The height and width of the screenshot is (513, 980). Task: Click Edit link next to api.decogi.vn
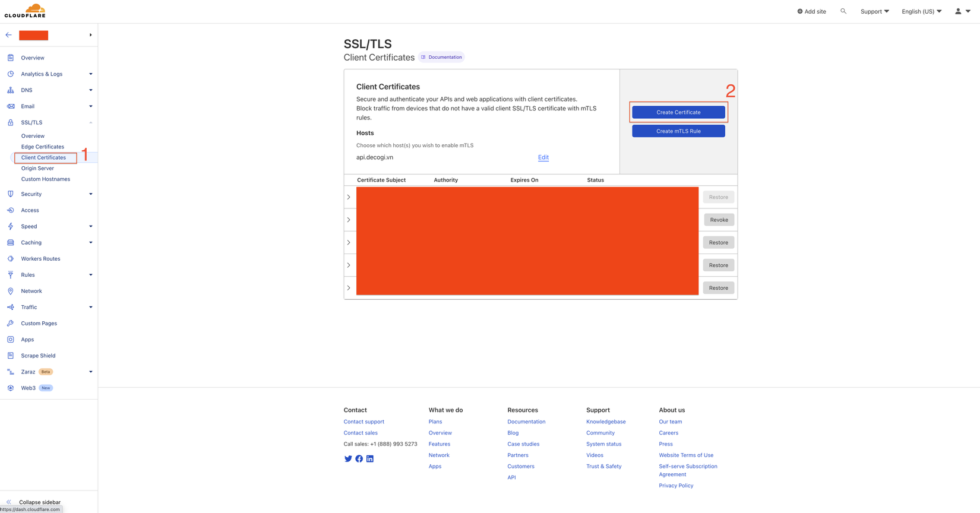pyautogui.click(x=543, y=157)
